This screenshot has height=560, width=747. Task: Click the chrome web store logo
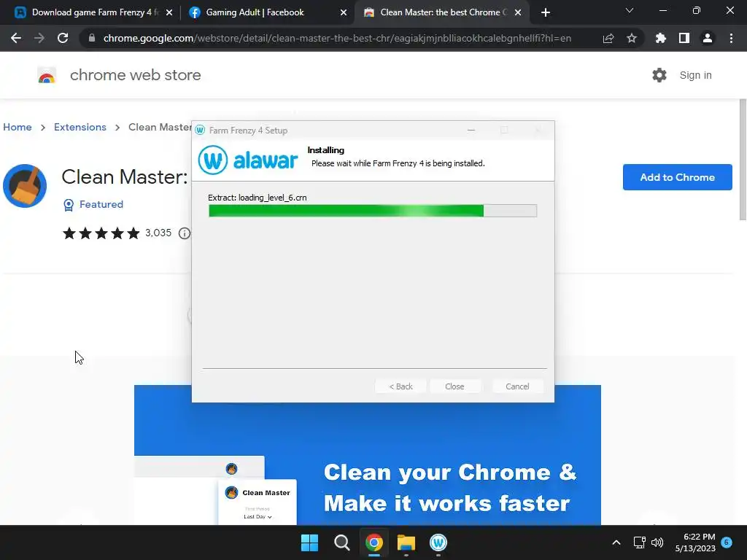click(x=119, y=75)
